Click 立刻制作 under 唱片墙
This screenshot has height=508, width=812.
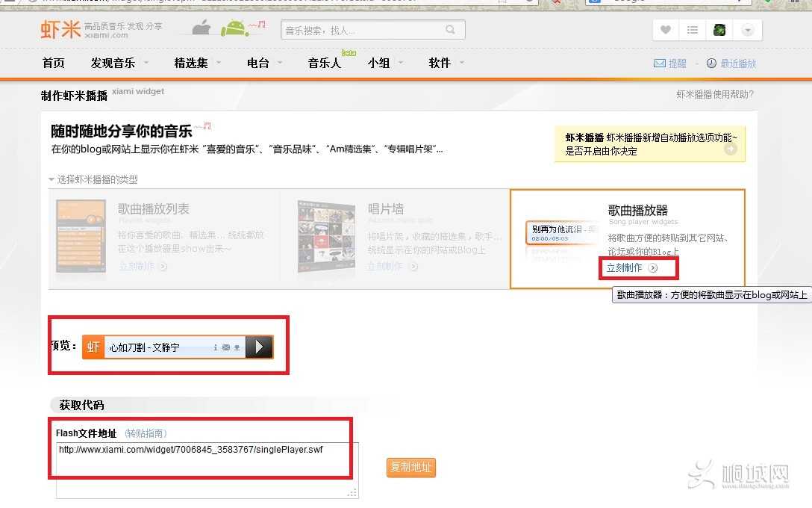pyautogui.click(x=385, y=266)
